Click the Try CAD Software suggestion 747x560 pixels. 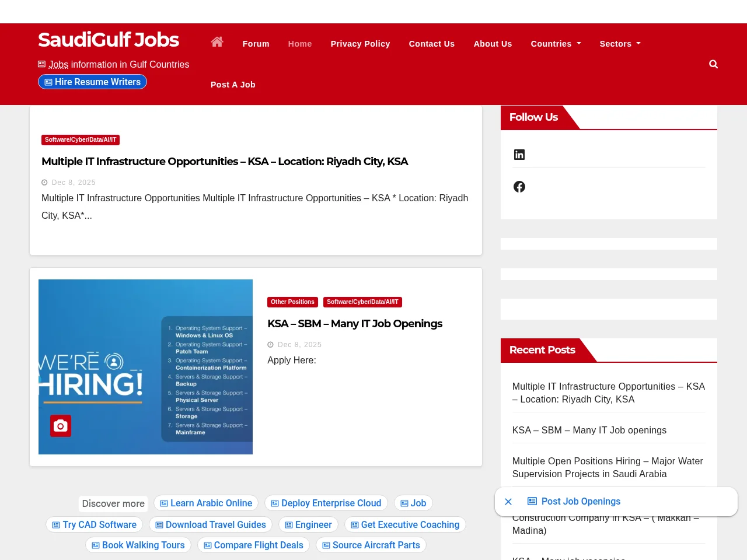tap(94, 525)
